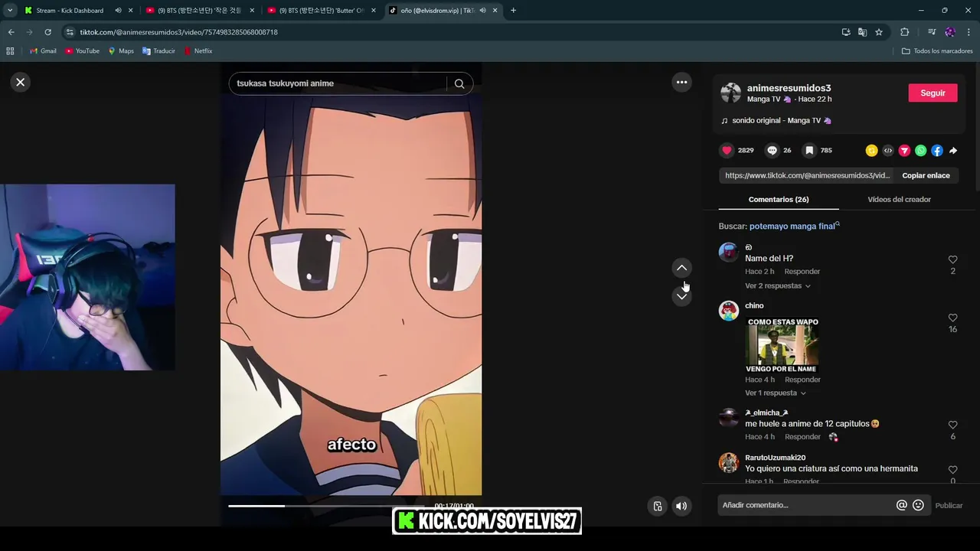Screen dimensions: 980x551
Task: View site information icon in address bar
Action: coord(70,32)
